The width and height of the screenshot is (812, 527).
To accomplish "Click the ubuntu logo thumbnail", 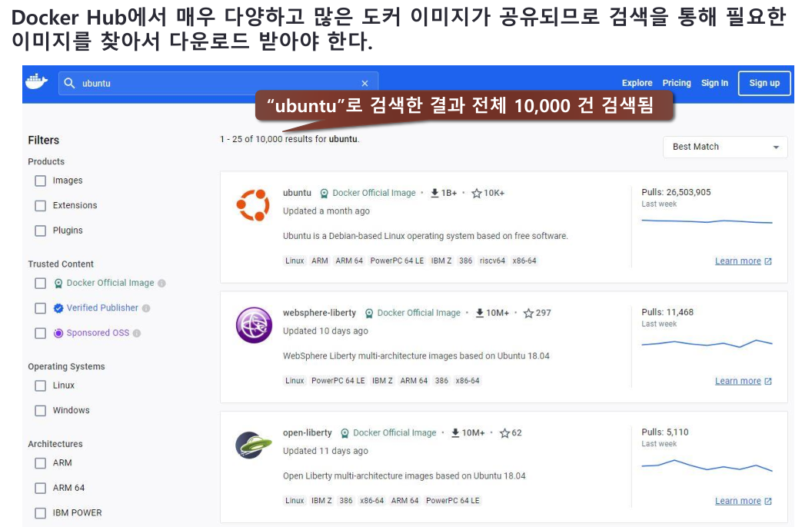I will coord(253,205).
